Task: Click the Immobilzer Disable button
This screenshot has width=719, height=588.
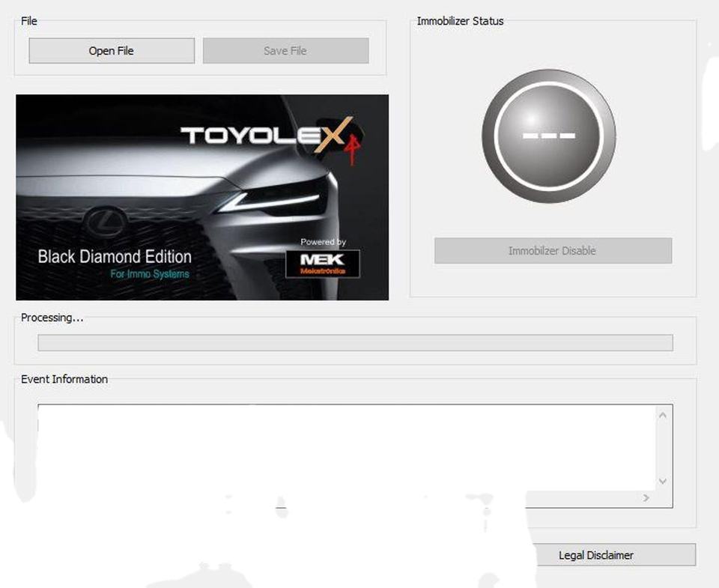Action: click(553, 250)
